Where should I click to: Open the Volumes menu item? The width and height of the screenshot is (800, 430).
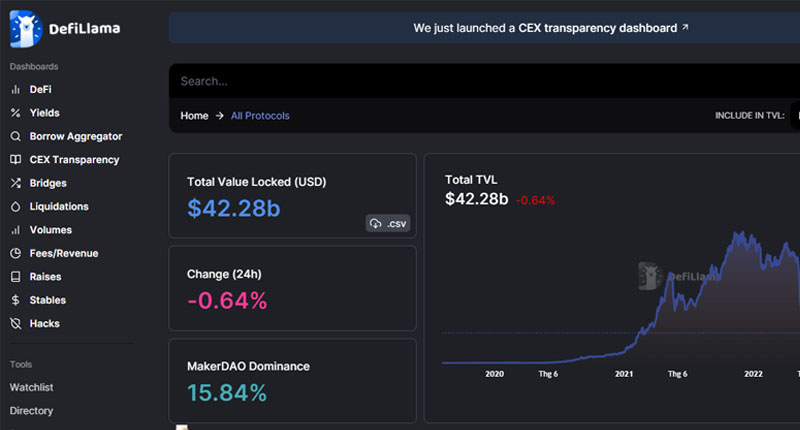(51, 230)
